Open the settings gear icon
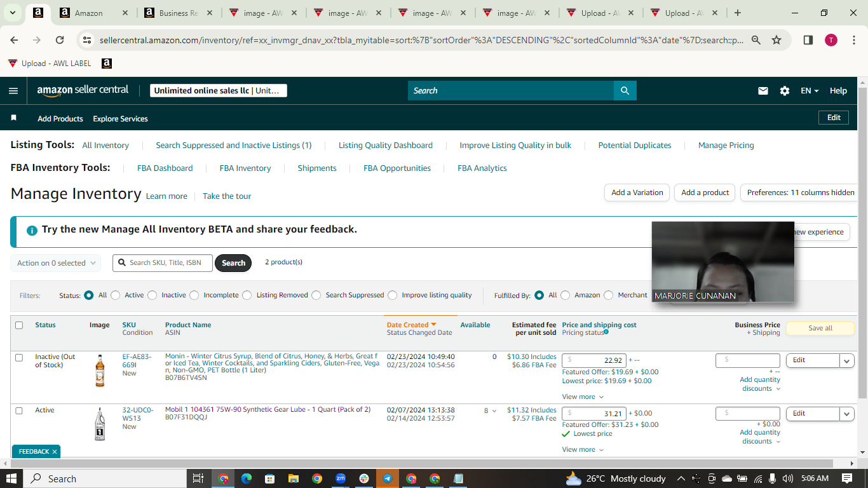 785,91
